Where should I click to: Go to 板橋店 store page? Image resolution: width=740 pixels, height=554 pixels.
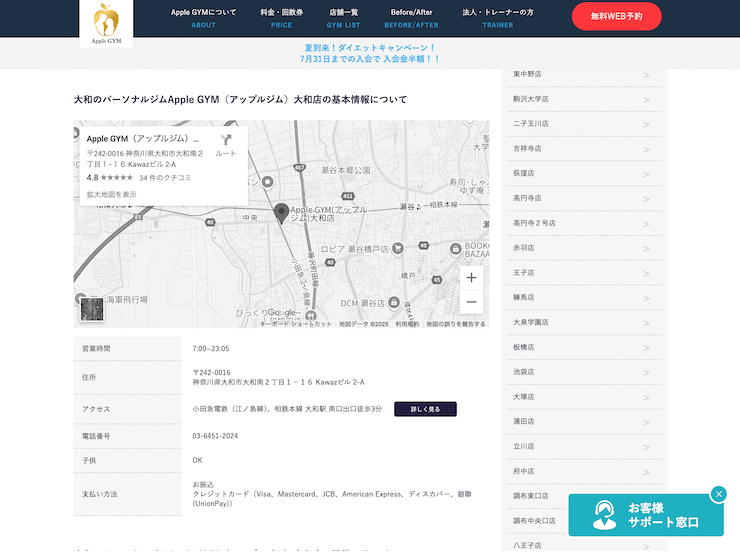click(x=584, y=347)
